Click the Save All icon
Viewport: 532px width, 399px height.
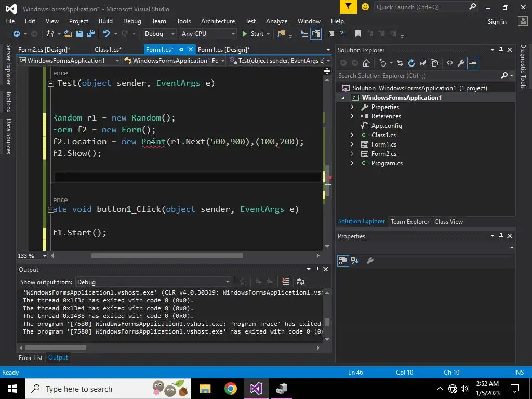(x=91, y=34)
